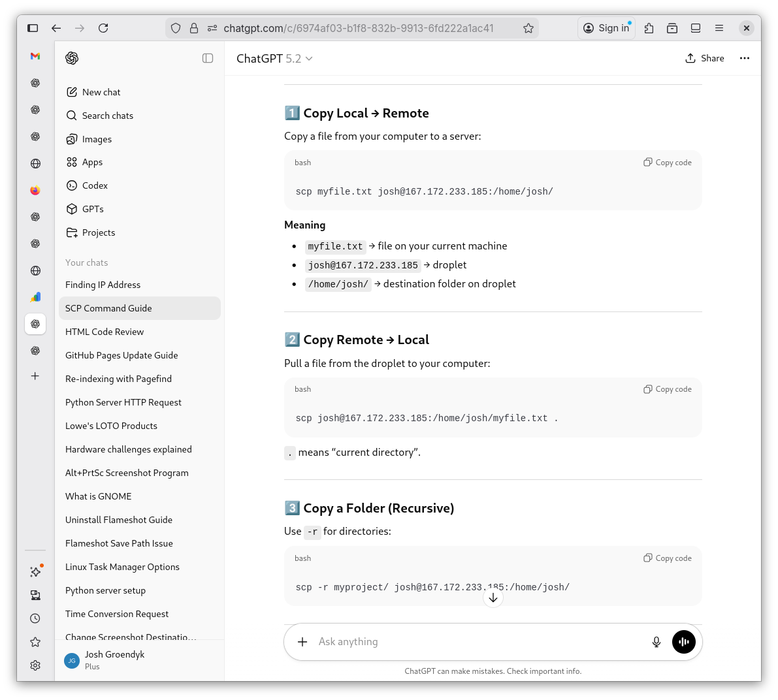This screenshot has height=700, width=778.
Task: Open the HTML Code Review chat
Action: pyautogui.click(x=105, y=332)
